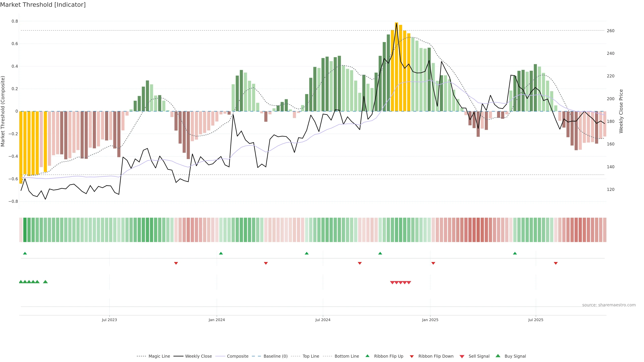Click the Top Line legend entry
The width and height of the screenshot is (644, 362).
(311, 356)
